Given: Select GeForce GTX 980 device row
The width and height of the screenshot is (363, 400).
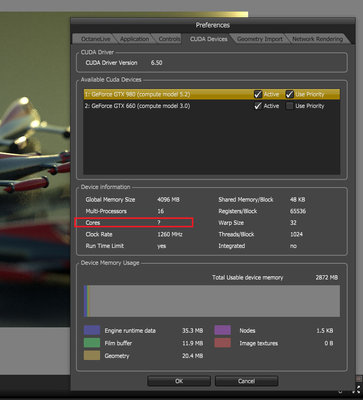Looking at the screenshot, I should (212, 94).
